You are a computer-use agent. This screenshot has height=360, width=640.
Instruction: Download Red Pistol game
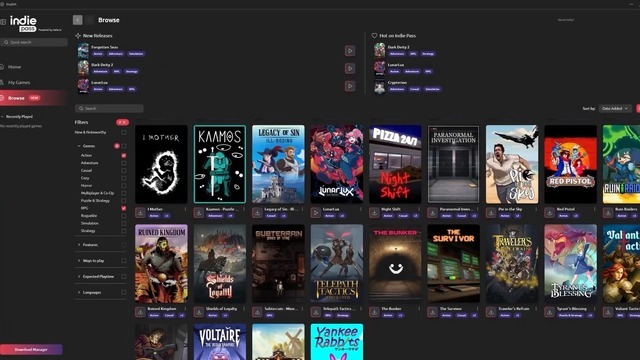coord(549,213)
